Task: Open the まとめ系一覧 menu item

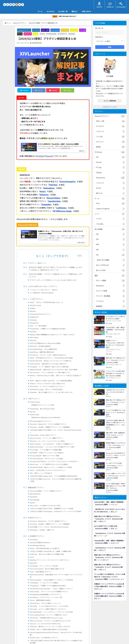Action: click(x=63, y=11)
